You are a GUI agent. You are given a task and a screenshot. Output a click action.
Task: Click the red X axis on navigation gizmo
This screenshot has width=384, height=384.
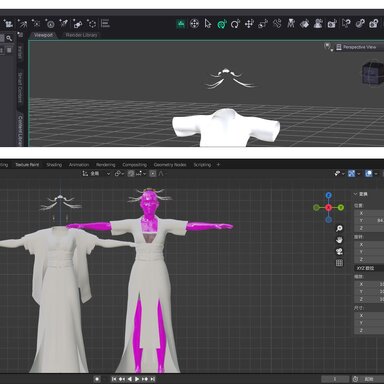pos(329,208)
